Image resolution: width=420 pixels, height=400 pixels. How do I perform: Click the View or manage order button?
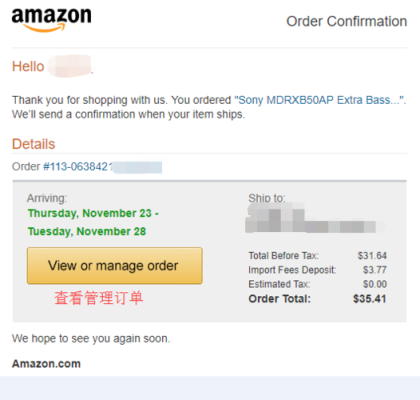[115, 266]
